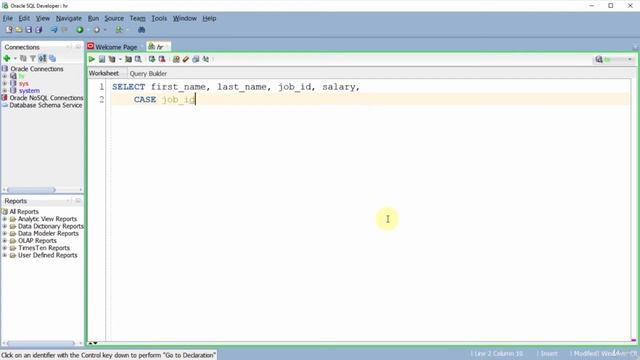The width and height of the screenshot is (640, 360).
Task: Switch to the Query Builder tab
Action: pyautogui.click(x=148, y=73)
